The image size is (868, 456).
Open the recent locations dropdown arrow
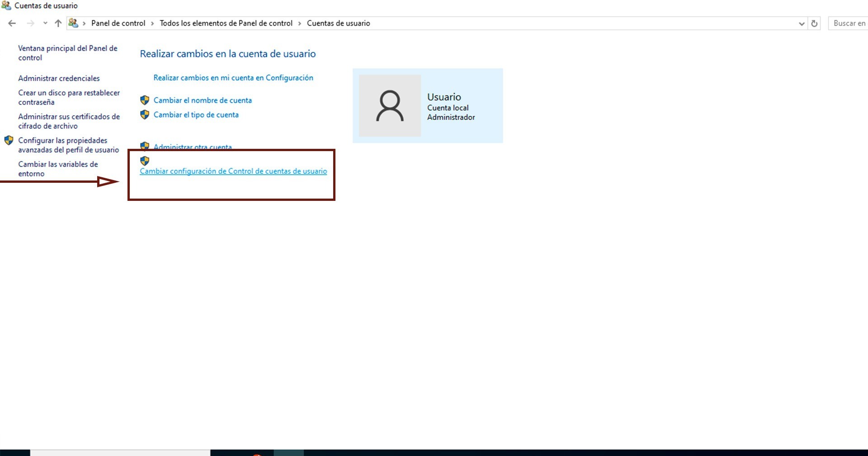45,24
